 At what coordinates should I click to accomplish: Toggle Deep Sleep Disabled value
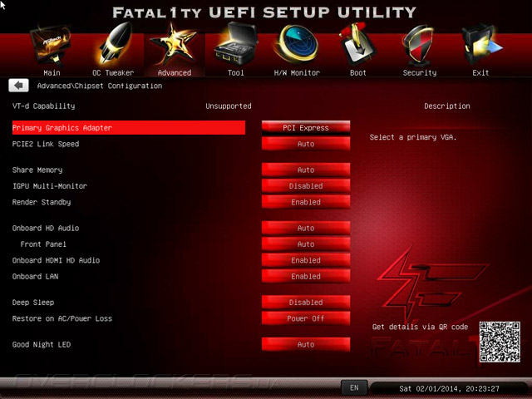coord(306,303)
